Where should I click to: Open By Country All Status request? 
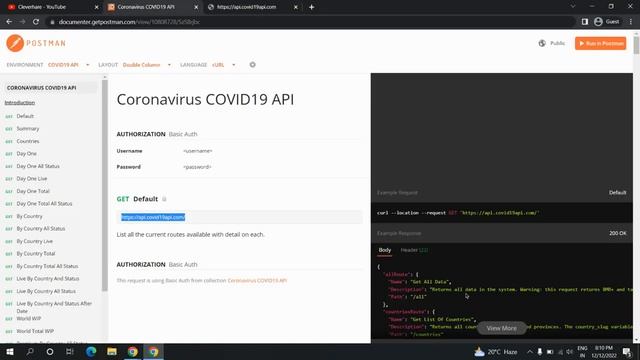click(x=41, y=229)
